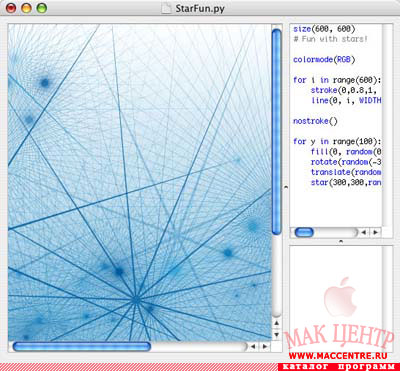The width and height of the screenshot is (400, 371).
Task: Click the canvas horizontal scrollbar thumb
Action: 82,346
